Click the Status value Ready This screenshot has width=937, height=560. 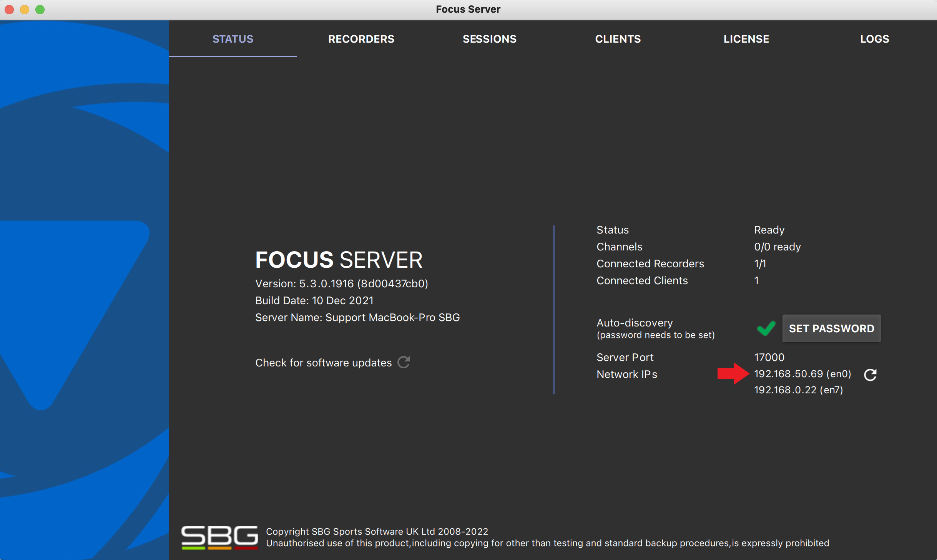pos(769,230)
